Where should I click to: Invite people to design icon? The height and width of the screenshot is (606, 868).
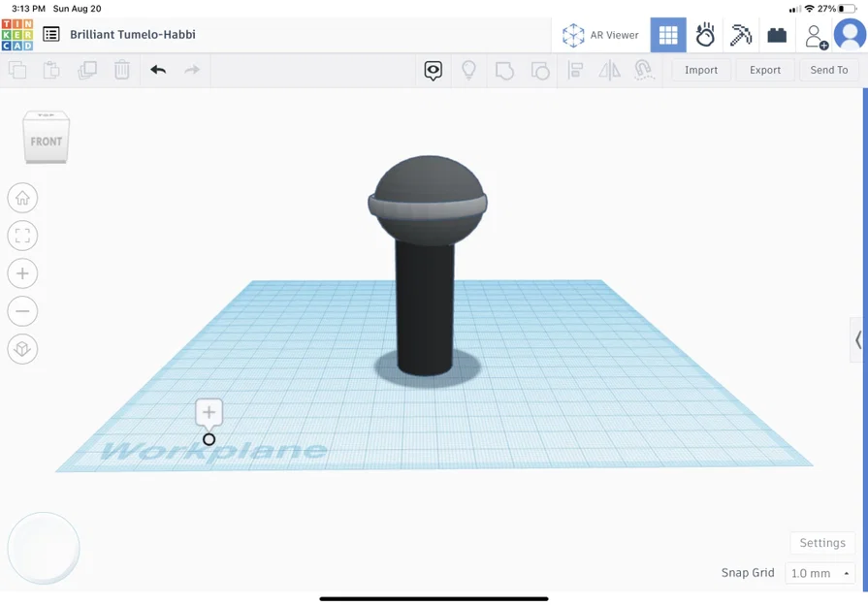816,37
